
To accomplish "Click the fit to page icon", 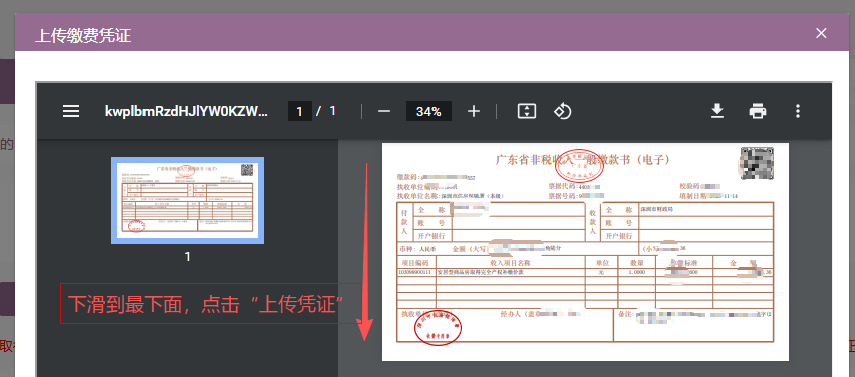I will coord(526,112).
